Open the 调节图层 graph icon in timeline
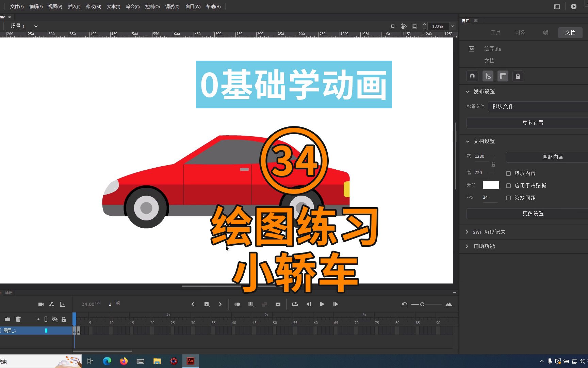 click(63, 304)
